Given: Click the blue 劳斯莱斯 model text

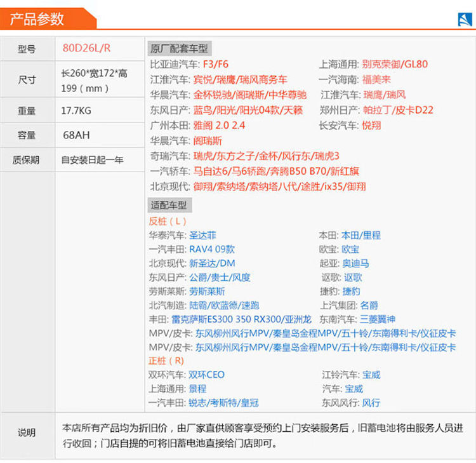Looking at the screenshot, I should pos(207,292).
